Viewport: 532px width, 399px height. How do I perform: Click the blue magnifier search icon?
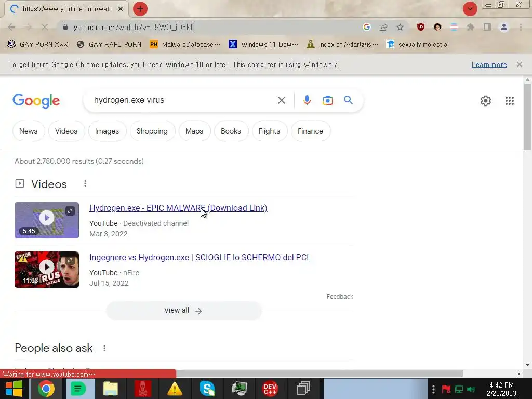coord(348,100)
